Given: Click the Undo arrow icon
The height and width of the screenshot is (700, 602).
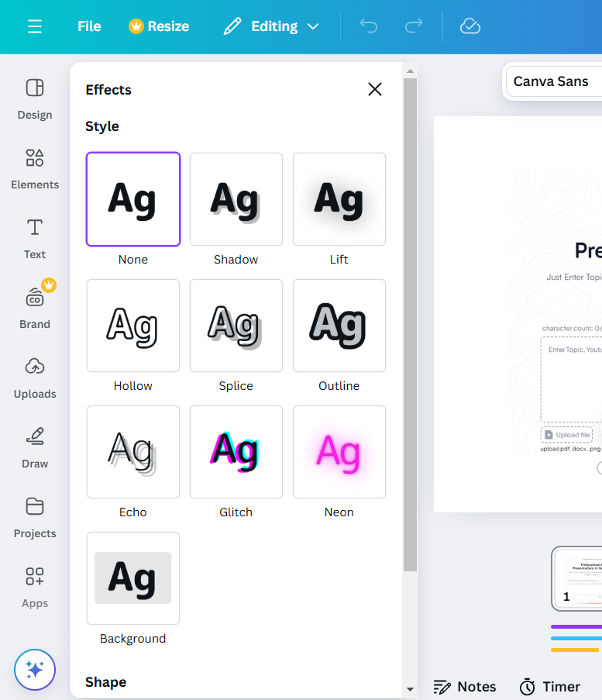Looking at the screenshot, I should [x=369, y=26].
